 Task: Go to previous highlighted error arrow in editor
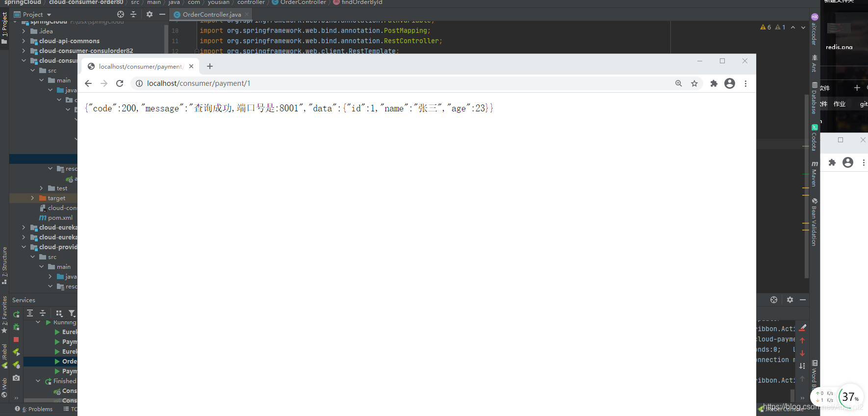[793, 27]
